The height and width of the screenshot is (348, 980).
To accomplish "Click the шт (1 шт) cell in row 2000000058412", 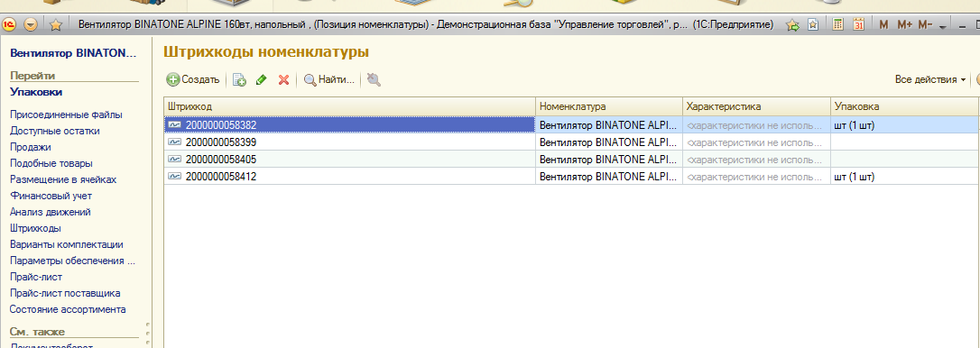I will point(904,177).
